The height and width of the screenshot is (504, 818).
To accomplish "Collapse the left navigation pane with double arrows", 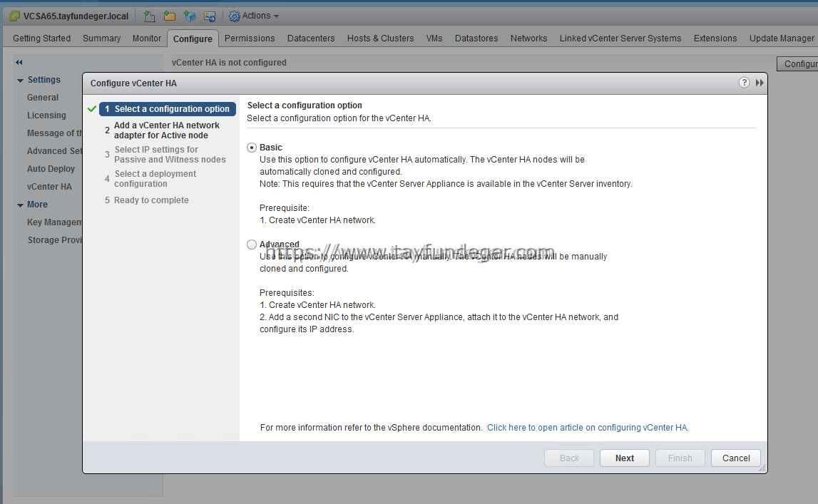I will [x=19, y=63].
